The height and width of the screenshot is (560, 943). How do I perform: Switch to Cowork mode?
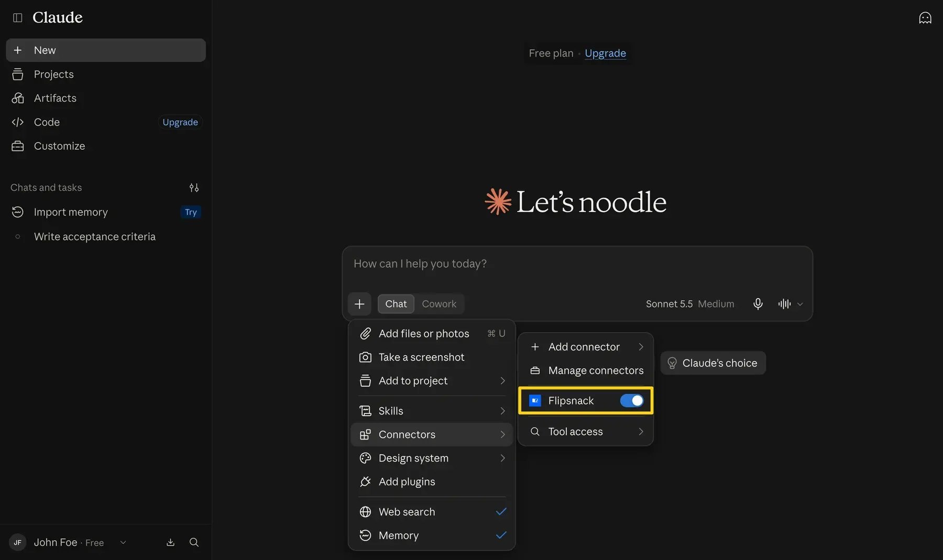pos(439,304)
